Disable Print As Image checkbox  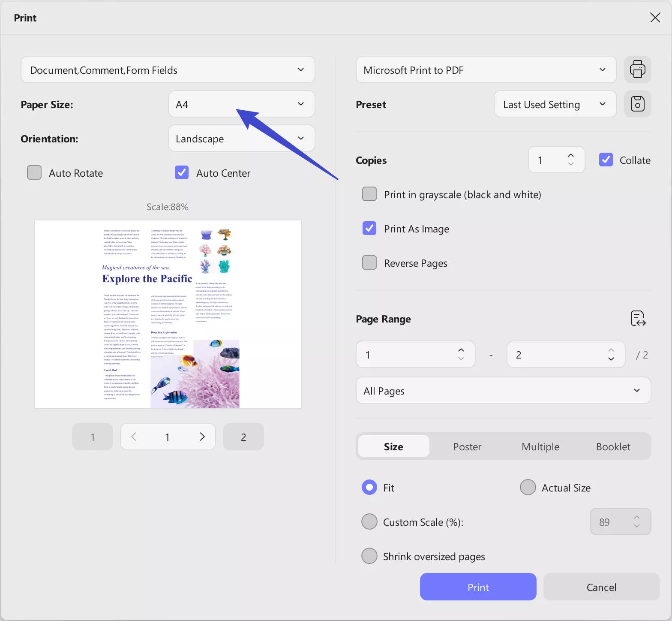[x=369, y=228]
